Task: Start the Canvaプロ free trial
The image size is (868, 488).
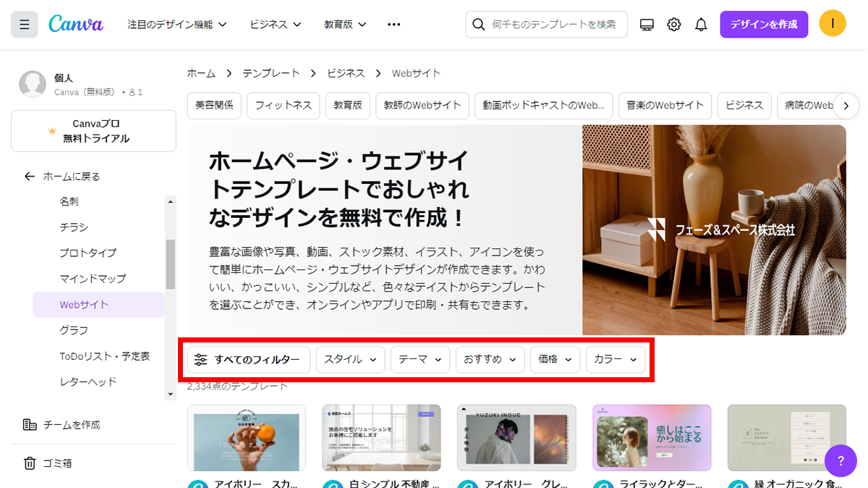Action: click(x=93, y=131)
